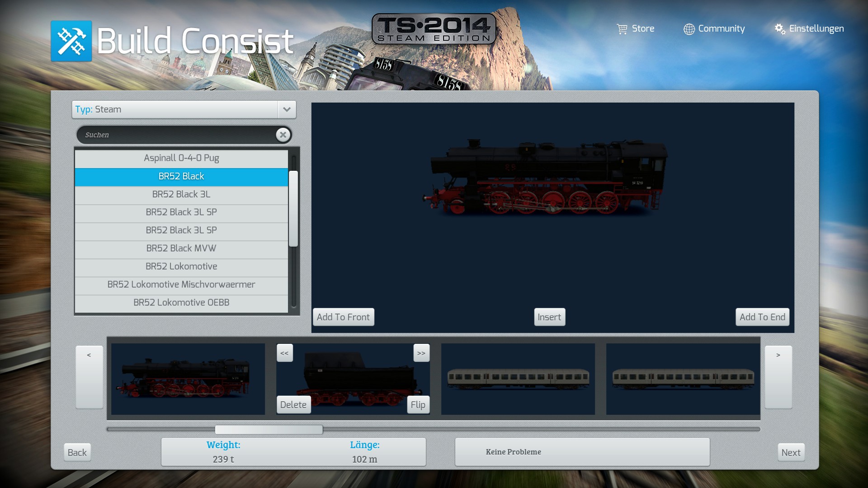Move tender left with << button

(284, 353)
